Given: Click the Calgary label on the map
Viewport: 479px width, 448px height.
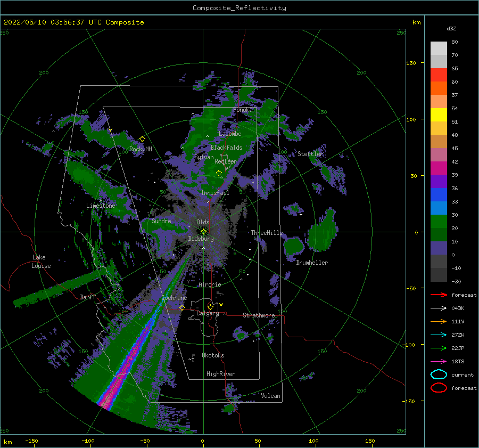Looking at the screenshot, I should [x=208, y=313].
